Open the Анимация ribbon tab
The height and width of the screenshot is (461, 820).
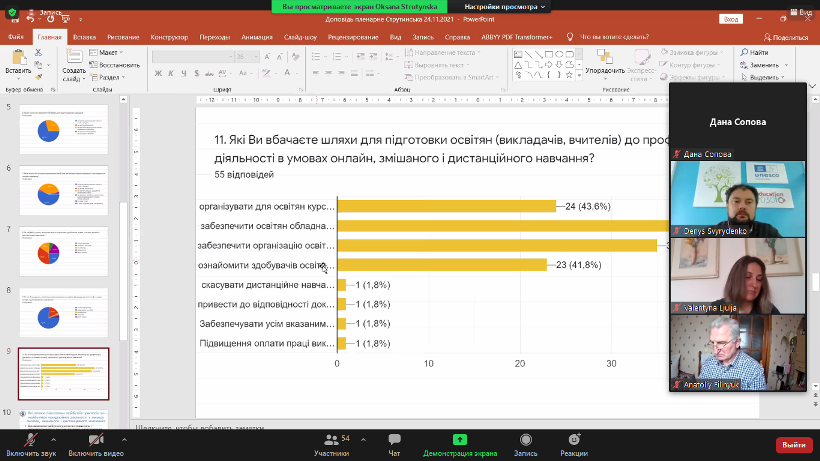click(256, 36)
